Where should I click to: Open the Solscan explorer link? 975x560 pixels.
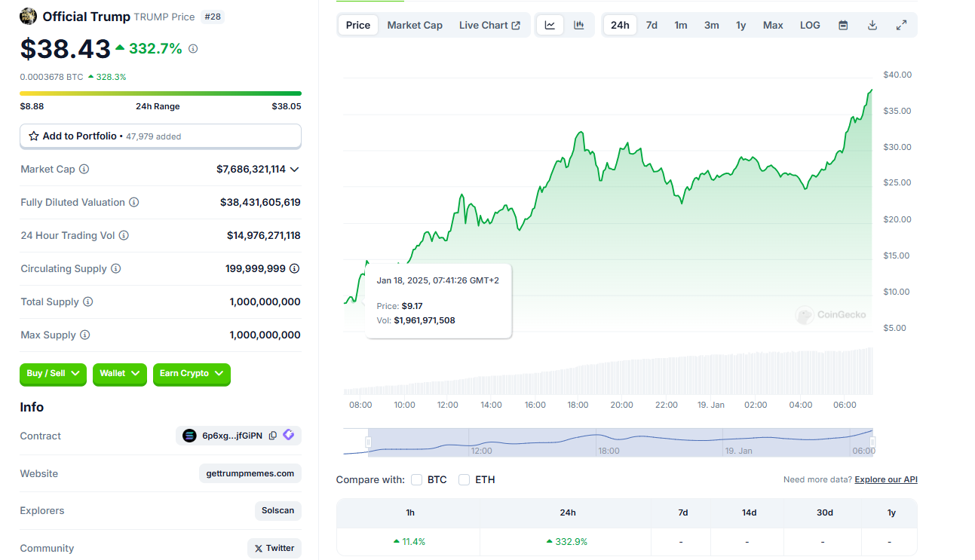pos(277,510)
